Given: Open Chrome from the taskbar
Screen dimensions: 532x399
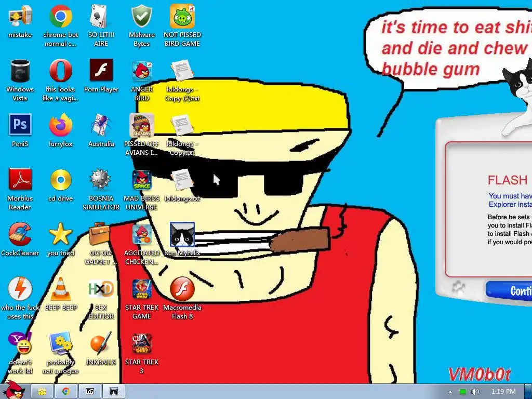Looking at the screenshot, I should tap(66, 392).
